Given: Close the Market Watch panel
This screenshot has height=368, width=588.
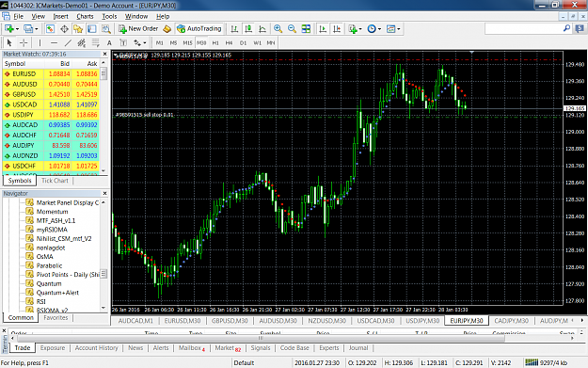Looking at the screenshot, I should coord(105,55).
